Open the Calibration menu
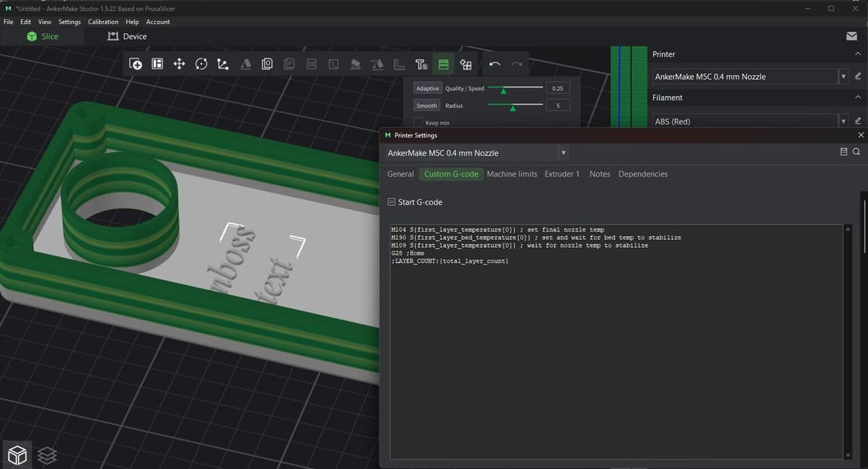The height and width of the screenshot is (469, 868). coord(103,22)
